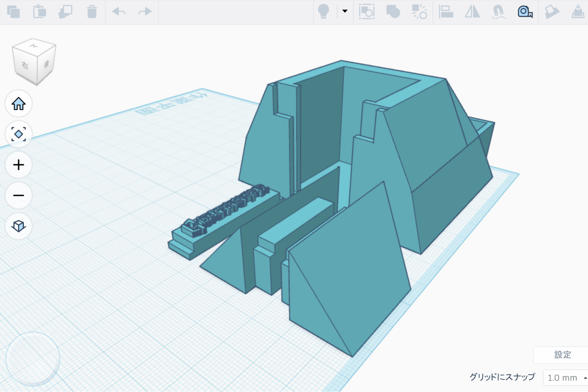Open the dropdown arrow beside the lightbulb

tap(345, 11)
